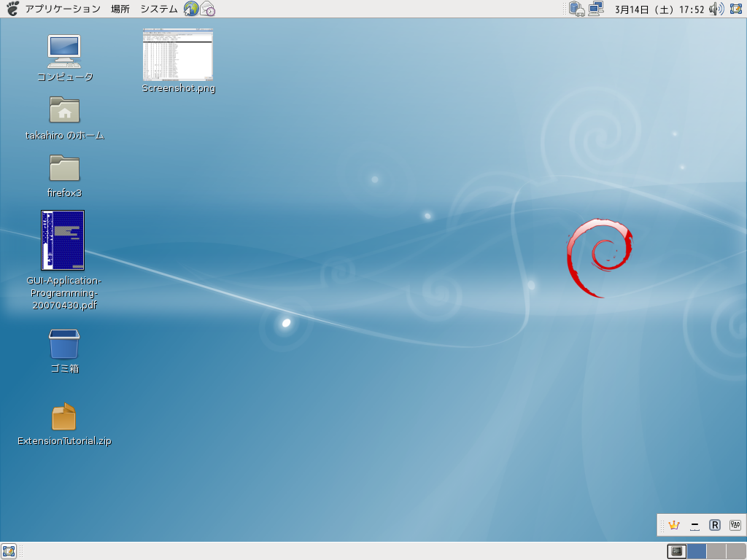Switch to the second workspace
This screenshot has height=560, width=747.
[x=697, y=551]
